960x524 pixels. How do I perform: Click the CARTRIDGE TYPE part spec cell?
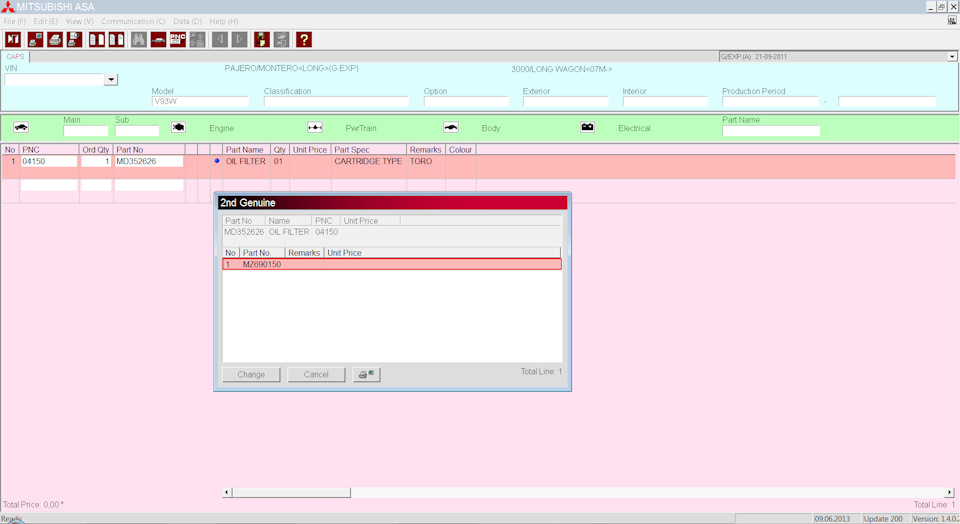click(368, 162)
